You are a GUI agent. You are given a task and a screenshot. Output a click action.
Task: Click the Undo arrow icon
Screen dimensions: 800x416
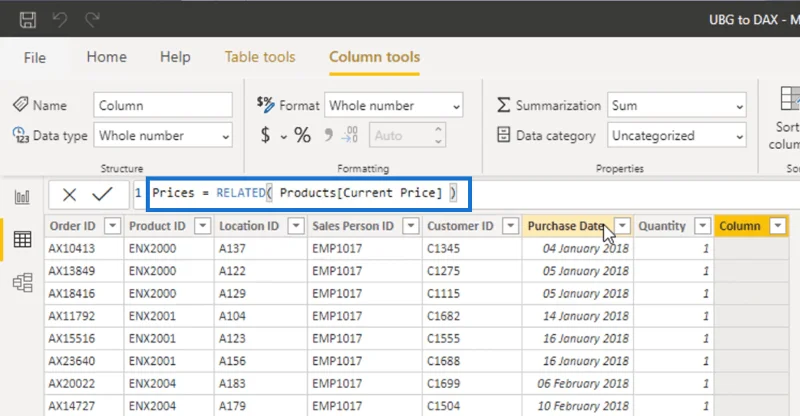click(x=60, y=20)
